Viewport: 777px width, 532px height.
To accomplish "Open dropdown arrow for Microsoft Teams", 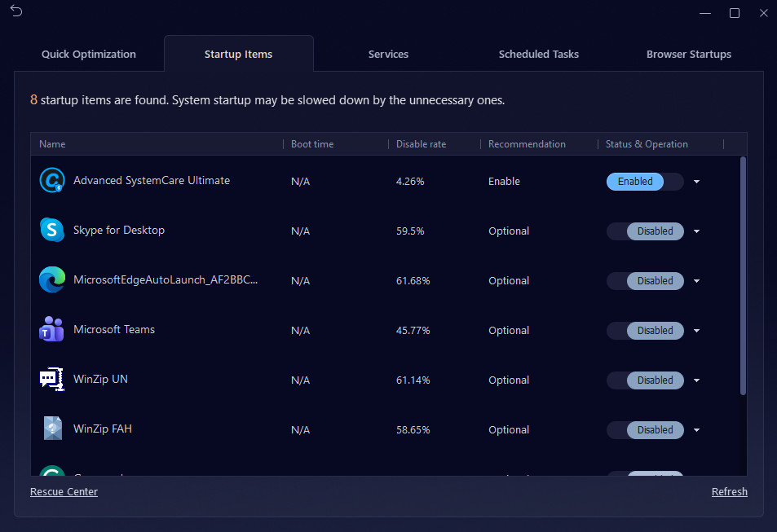I will click(x=697, y=331).
